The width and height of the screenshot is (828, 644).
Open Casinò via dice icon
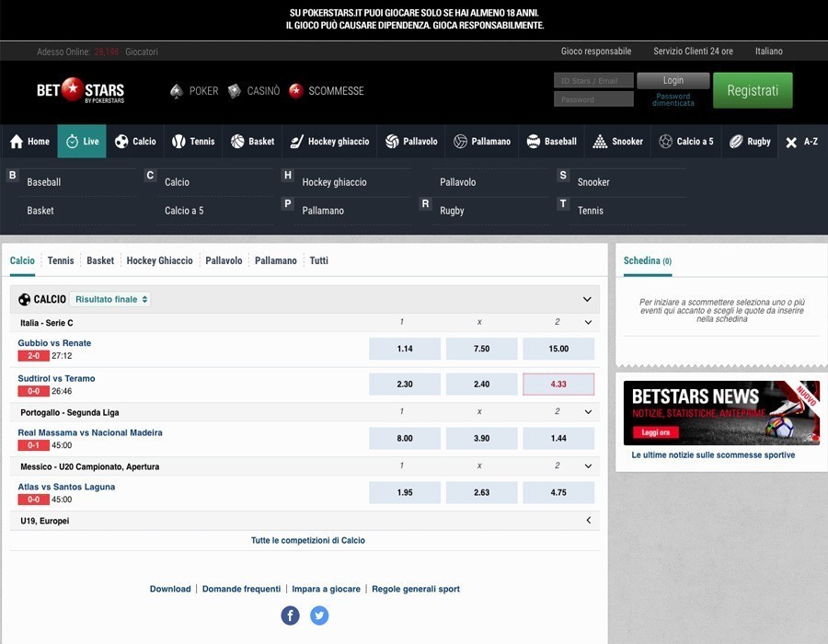pyautogui.click(x=234, y=91)
